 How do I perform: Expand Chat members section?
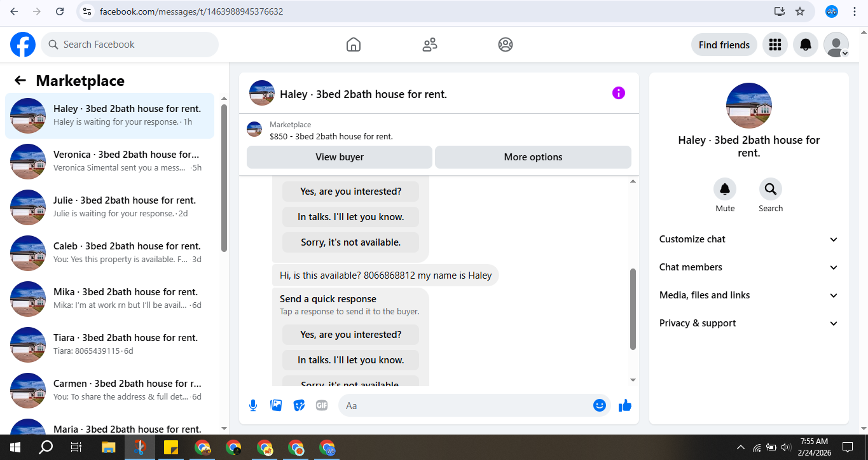(x=748, y=267)
